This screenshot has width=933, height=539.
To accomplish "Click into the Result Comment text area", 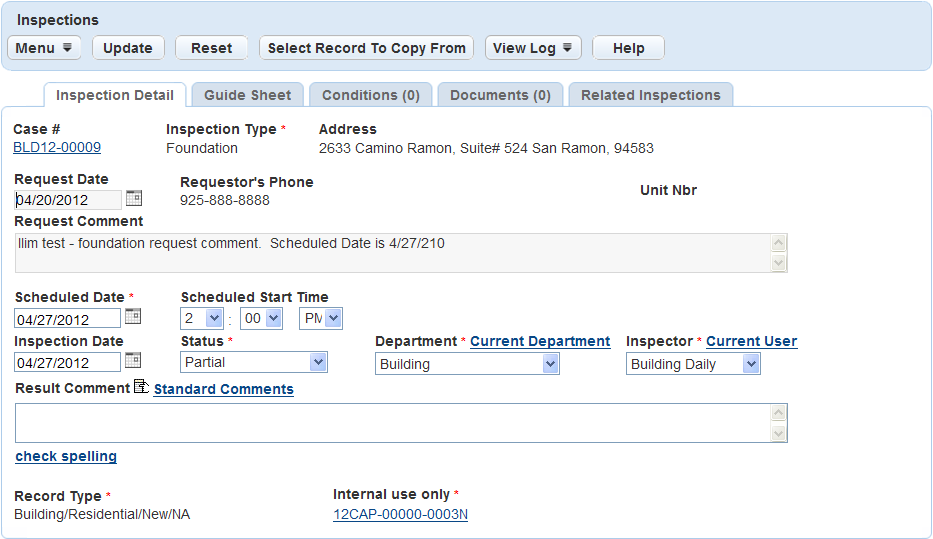I will tap(390, 423).
